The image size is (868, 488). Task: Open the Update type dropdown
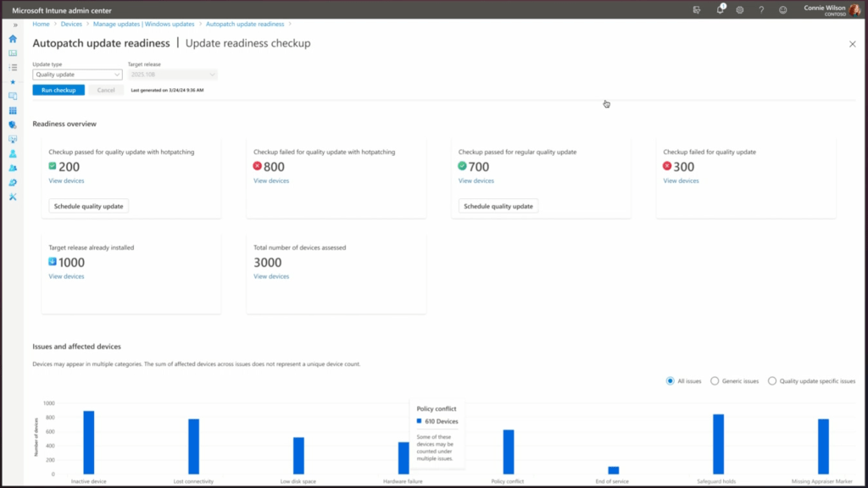coord(77,75)
